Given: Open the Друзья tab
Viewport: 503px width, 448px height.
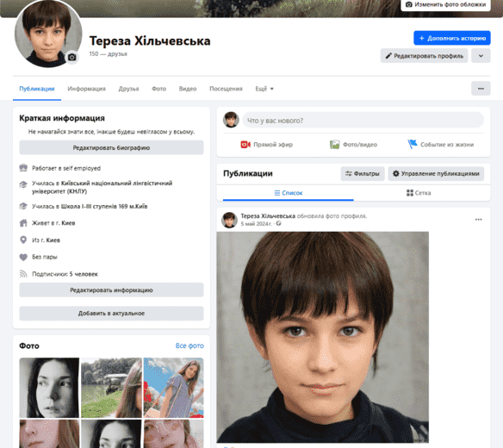Looking at the screenshot, I should click(128, 89).
